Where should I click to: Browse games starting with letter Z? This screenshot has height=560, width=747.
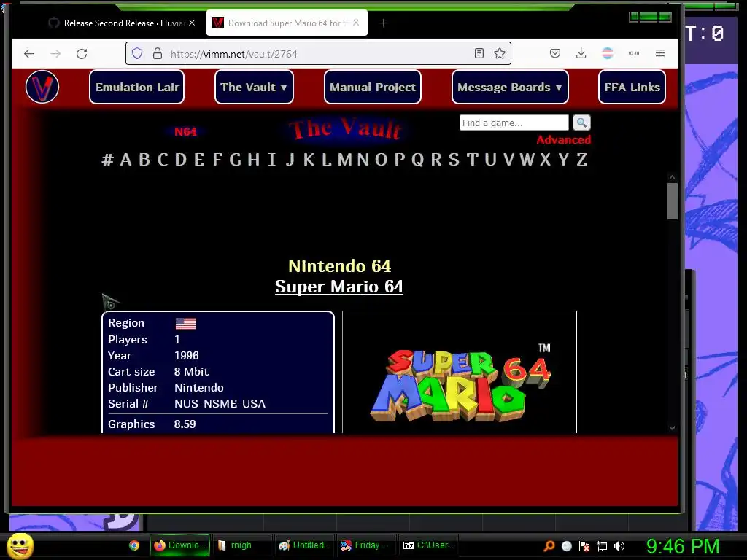pos(581,160)
